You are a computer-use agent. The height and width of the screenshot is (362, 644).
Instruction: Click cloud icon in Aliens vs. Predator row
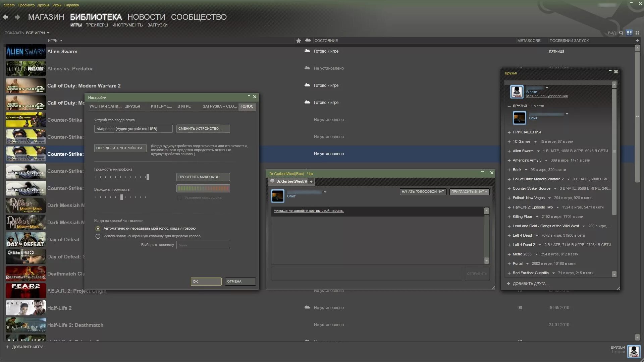307,68
